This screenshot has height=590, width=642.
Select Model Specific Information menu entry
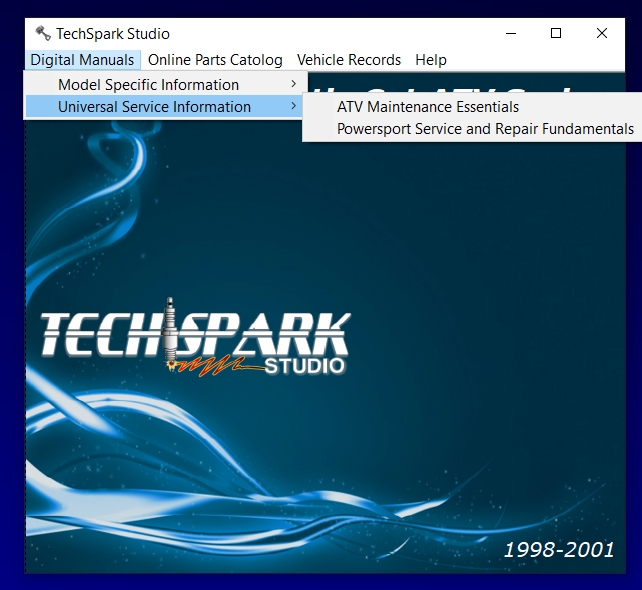148,85
